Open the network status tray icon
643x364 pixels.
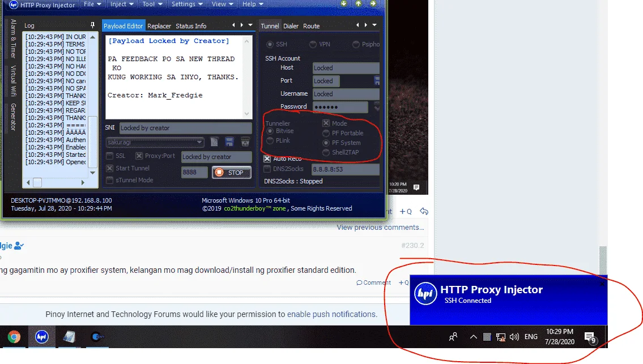(x=500, y=337)
